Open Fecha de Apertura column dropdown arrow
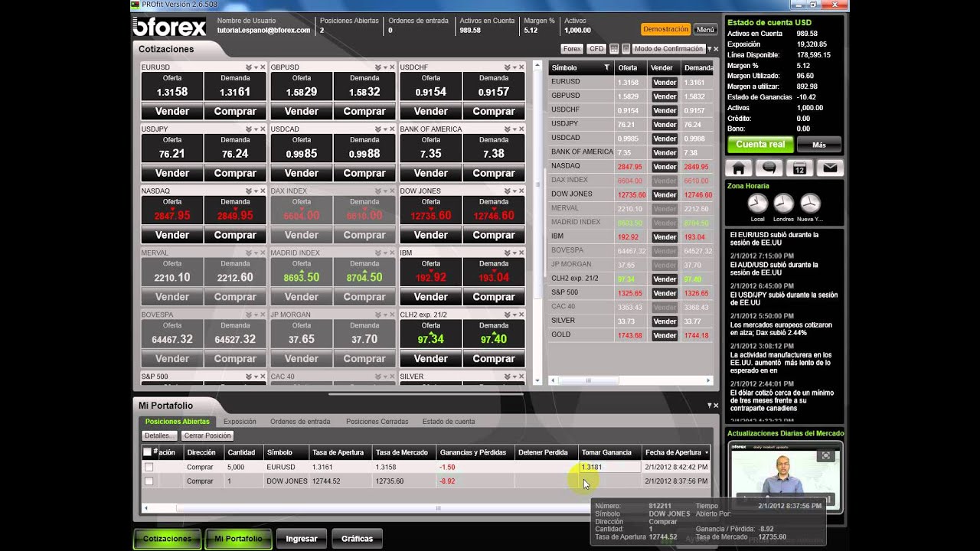 click(706, 452)
